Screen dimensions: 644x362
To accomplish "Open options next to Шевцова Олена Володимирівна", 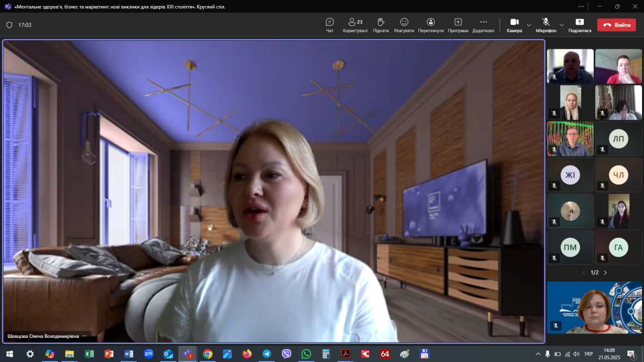I will point(85,336).
